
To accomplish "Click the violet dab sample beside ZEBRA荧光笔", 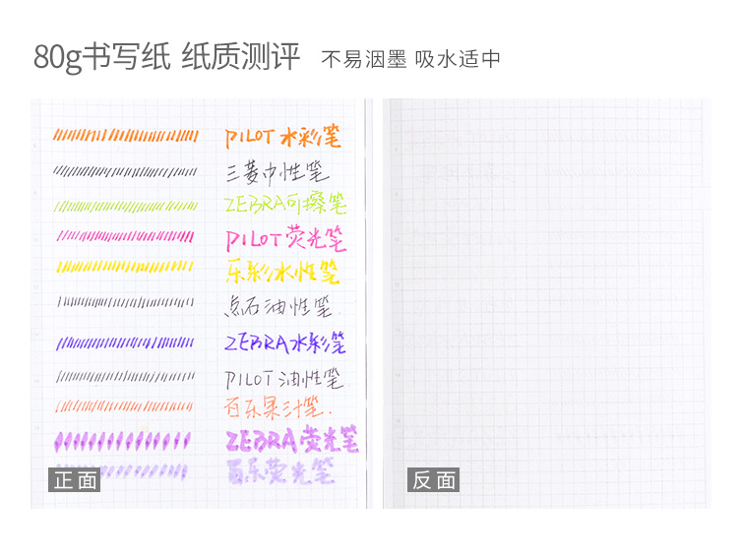I will coord(122,442).
